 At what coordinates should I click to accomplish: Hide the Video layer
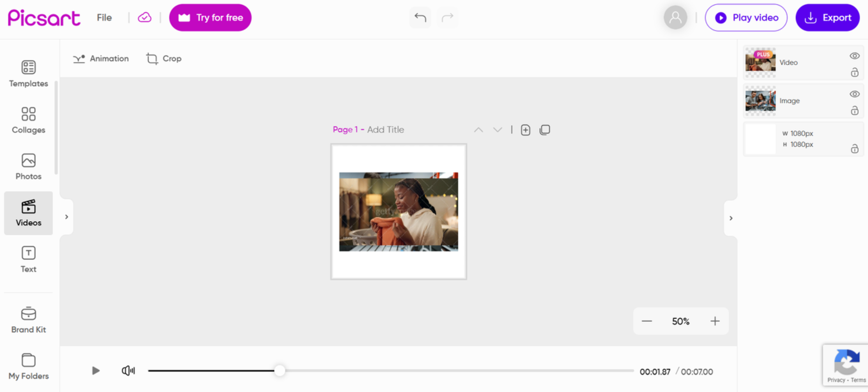click(x=855, y=56)
